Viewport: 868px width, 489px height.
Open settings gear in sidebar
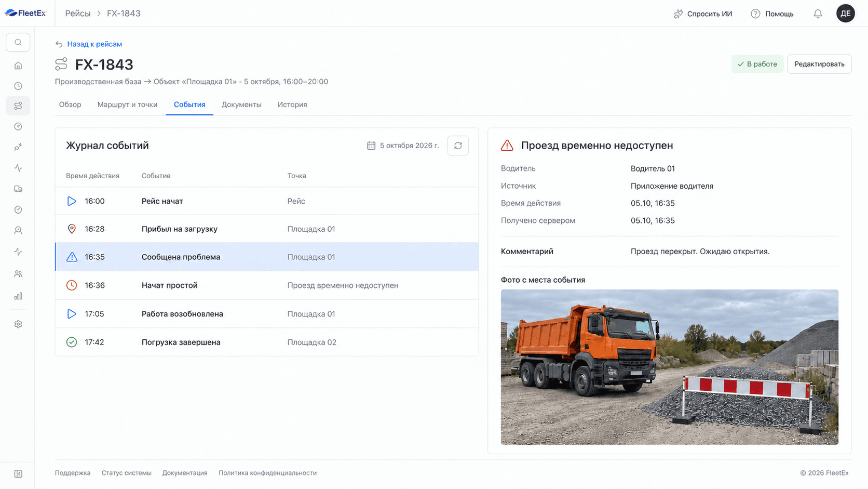(18, 324)
